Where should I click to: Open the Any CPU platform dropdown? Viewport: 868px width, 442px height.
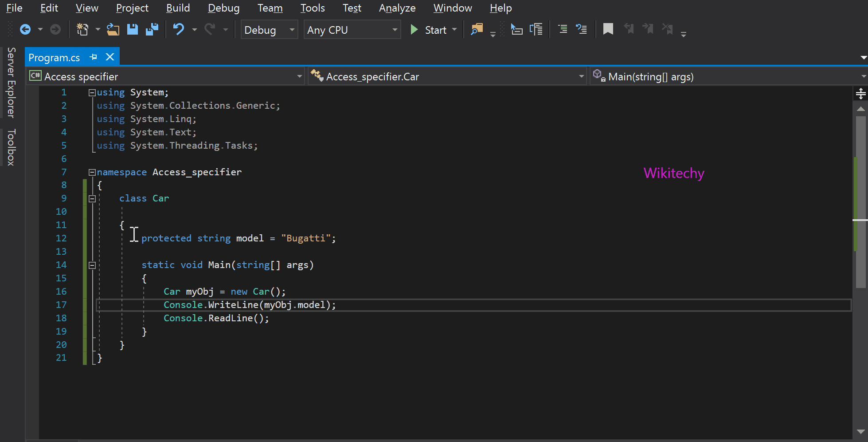click(x=352, y=30)
